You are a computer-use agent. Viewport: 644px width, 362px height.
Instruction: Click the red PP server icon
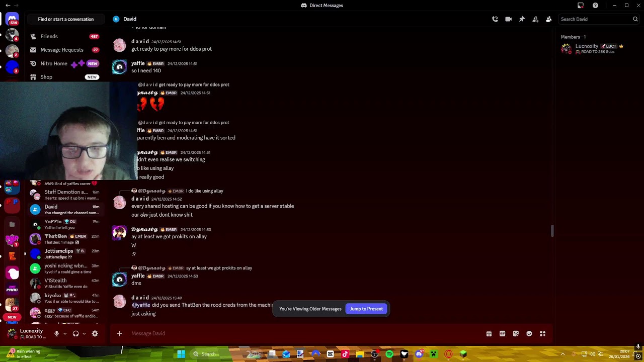[12, 204]
